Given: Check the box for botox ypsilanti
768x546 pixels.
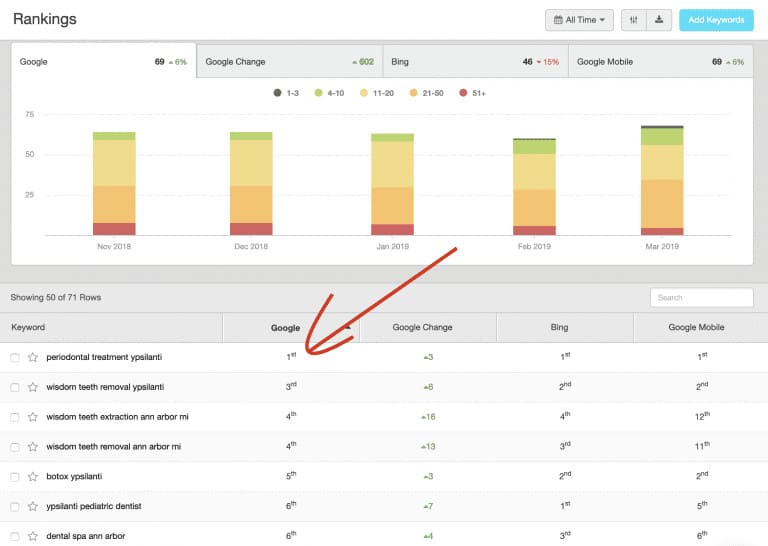Looking at the screenshot, I should click(15, 477).
